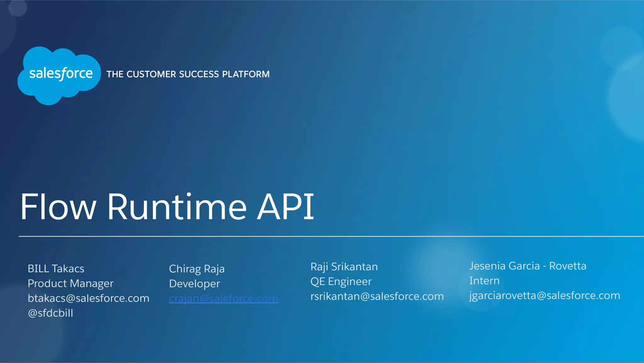Screen dimensions: 644x363
Task: Click rsrikantan@salesforce.com email text
Action: (377, 296)
